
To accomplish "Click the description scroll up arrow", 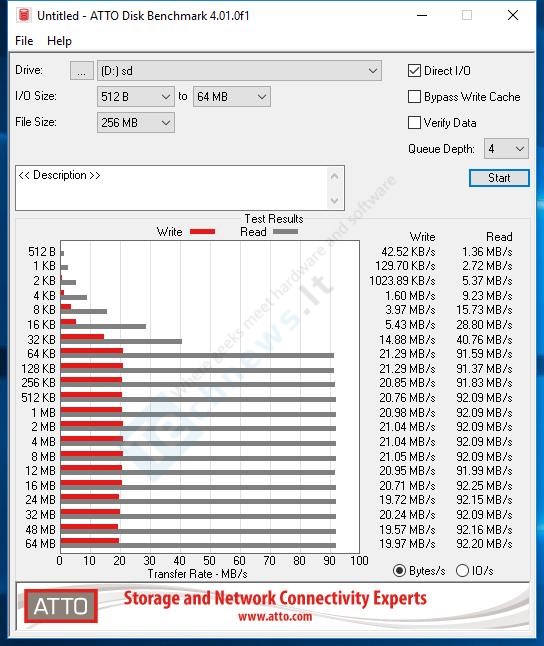I will click(334, 176).
